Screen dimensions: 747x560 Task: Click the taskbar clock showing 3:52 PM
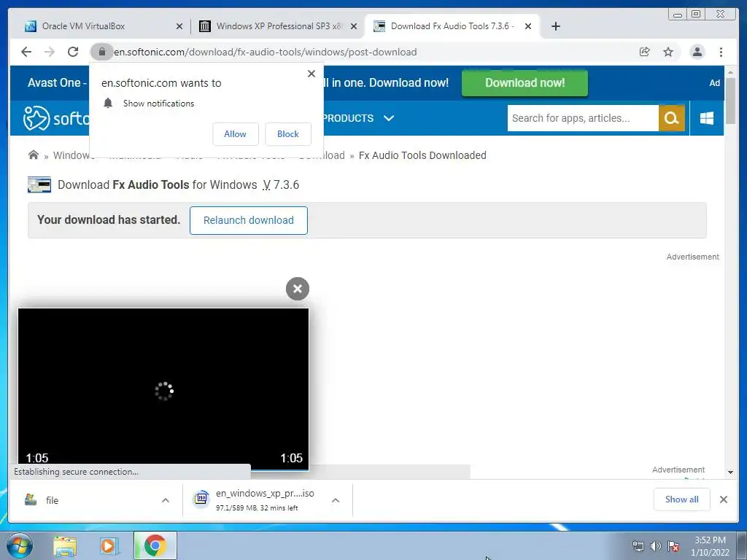tap(710, 545)
